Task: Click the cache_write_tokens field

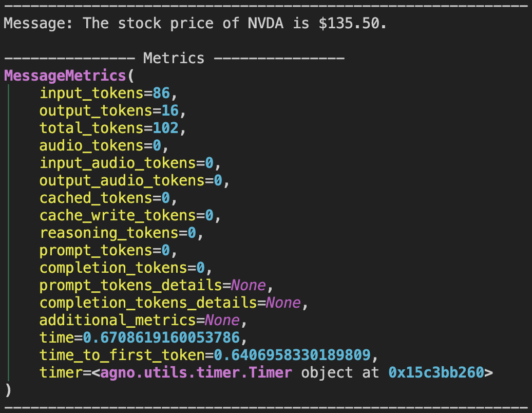Action: [x=130, y=216]
